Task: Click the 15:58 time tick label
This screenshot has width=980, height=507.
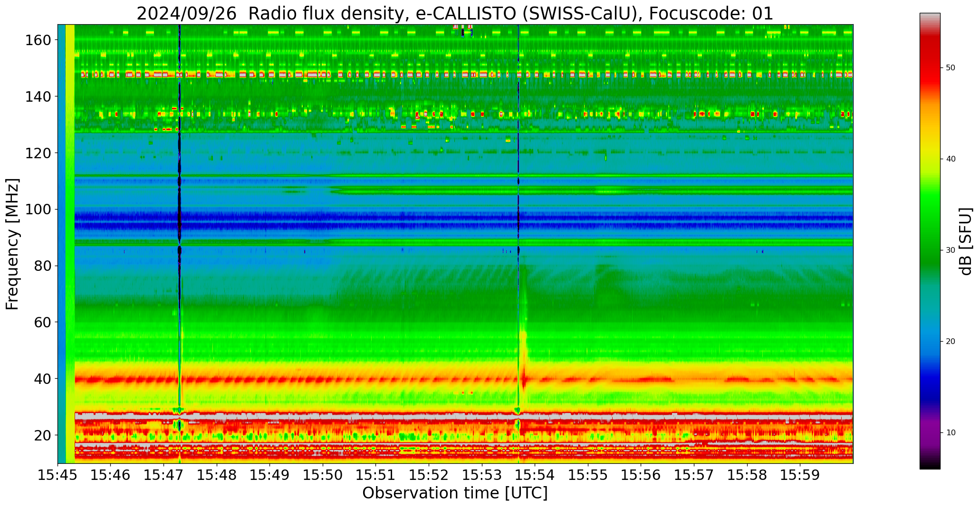Action: (747, 475)
